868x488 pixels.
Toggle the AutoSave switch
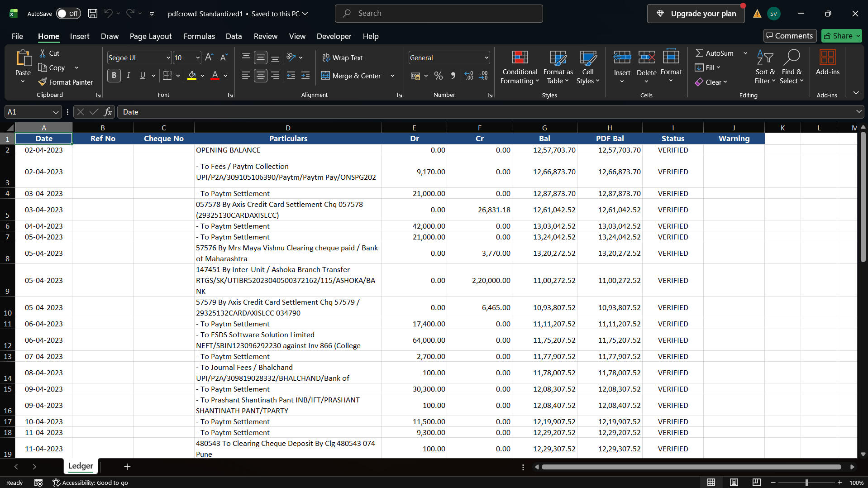click(68, 14)
